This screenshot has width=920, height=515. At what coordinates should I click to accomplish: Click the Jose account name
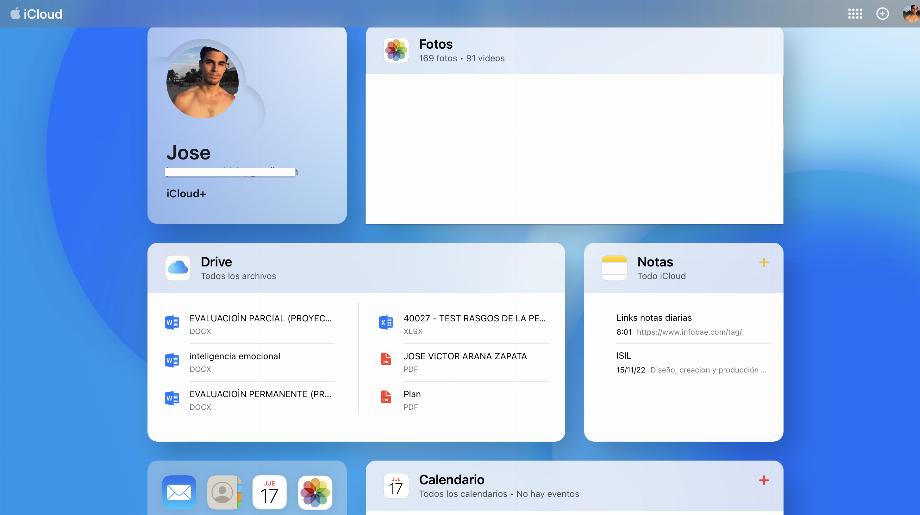[x=188, y=153]
